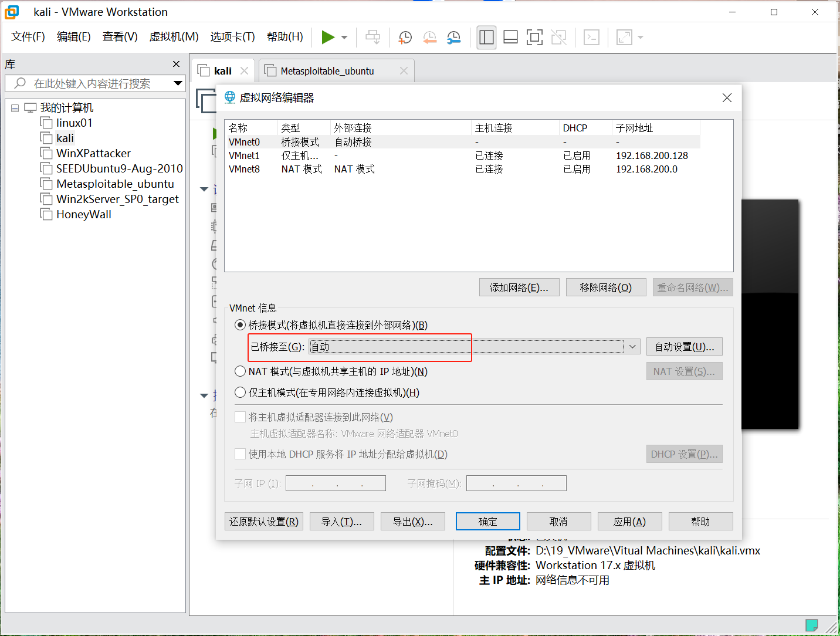
Task: Select HoneyWall in the library tree
Action: coord(84,214)
